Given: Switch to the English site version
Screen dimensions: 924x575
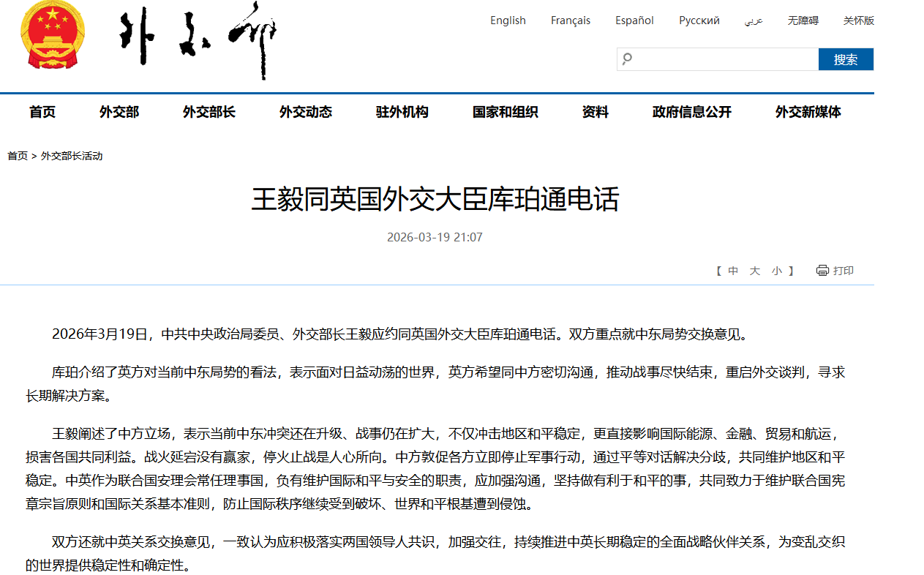Looking at the screenshot, I should coord(508,20).
